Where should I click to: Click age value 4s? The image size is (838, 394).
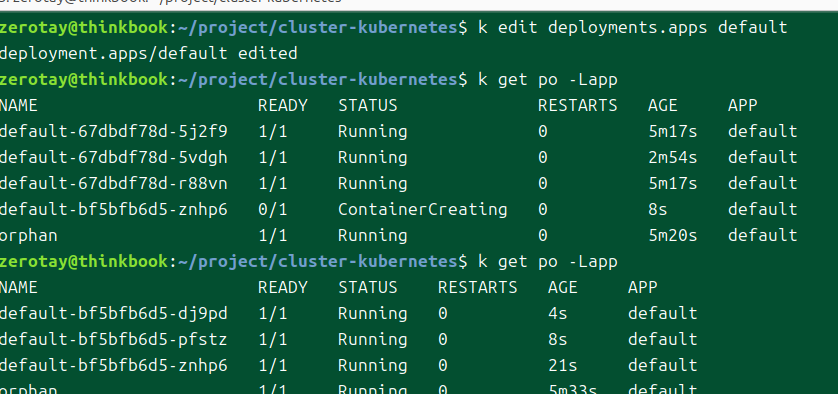point(557,314)
